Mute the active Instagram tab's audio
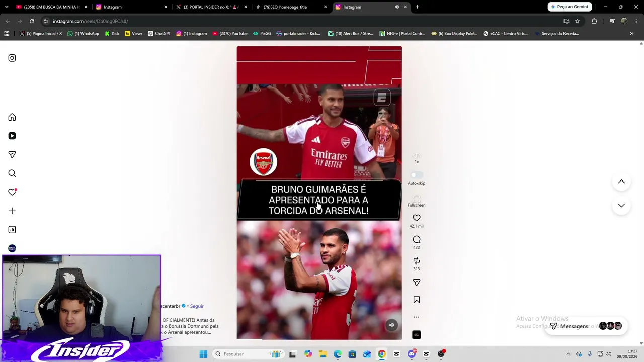Image resolution: width=644 pixels, height=362 pixels. [397, 7]
